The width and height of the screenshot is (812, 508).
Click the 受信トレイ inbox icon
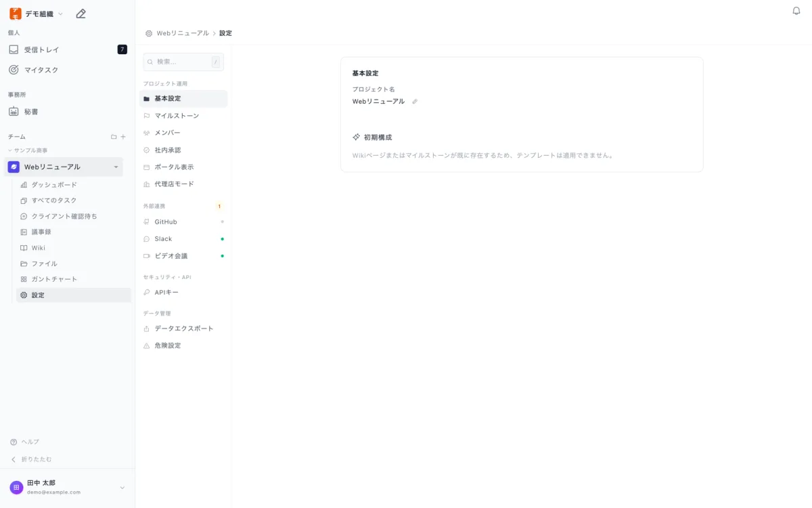[14, 49]
